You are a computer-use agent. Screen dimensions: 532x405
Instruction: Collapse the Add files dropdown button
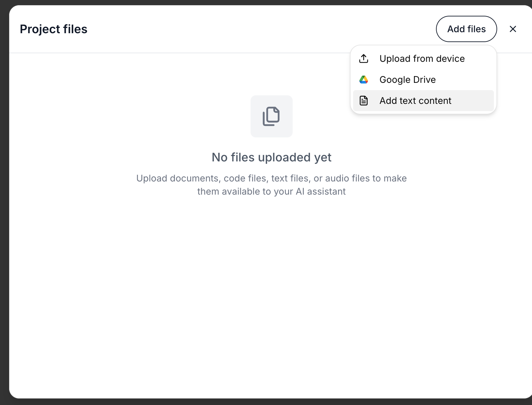point(466,29)
